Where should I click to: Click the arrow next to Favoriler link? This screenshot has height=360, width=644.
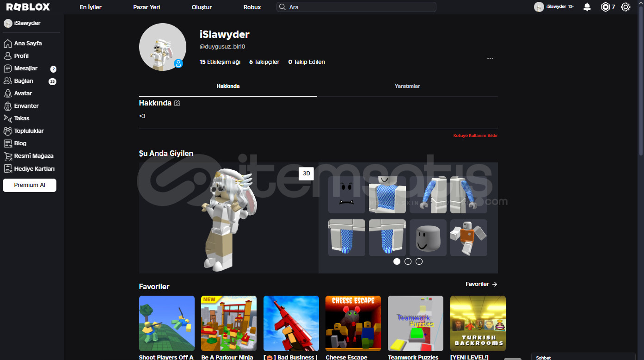tap(495, 284)
